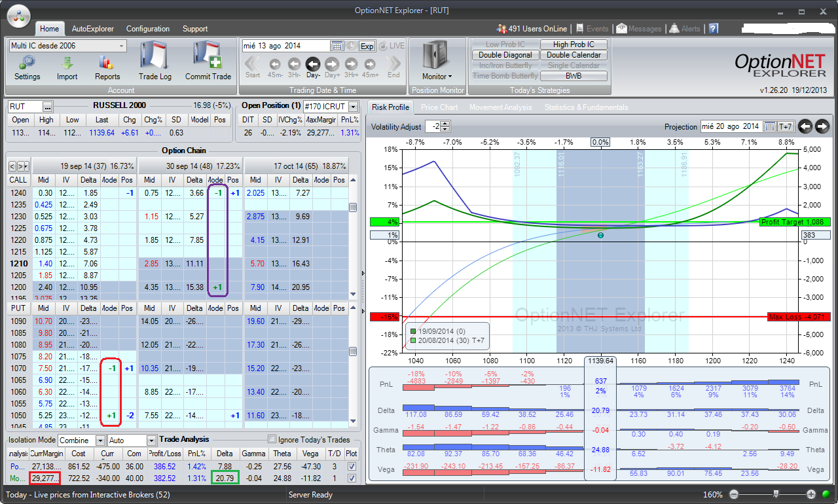Screen dimensions: 838x504
Task: Open the Trade Log notebook icon
Action: 155,58
